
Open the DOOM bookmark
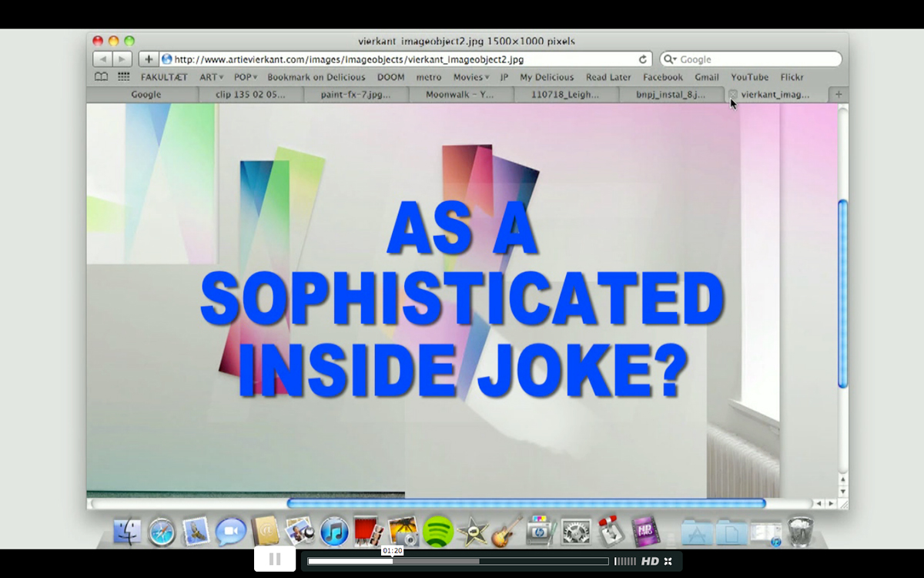390,77
